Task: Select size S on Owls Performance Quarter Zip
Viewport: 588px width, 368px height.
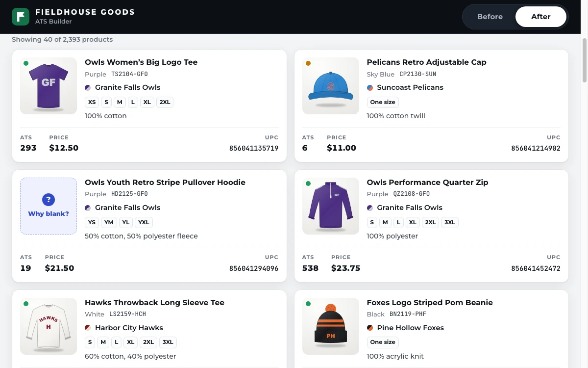Action: 372,222
